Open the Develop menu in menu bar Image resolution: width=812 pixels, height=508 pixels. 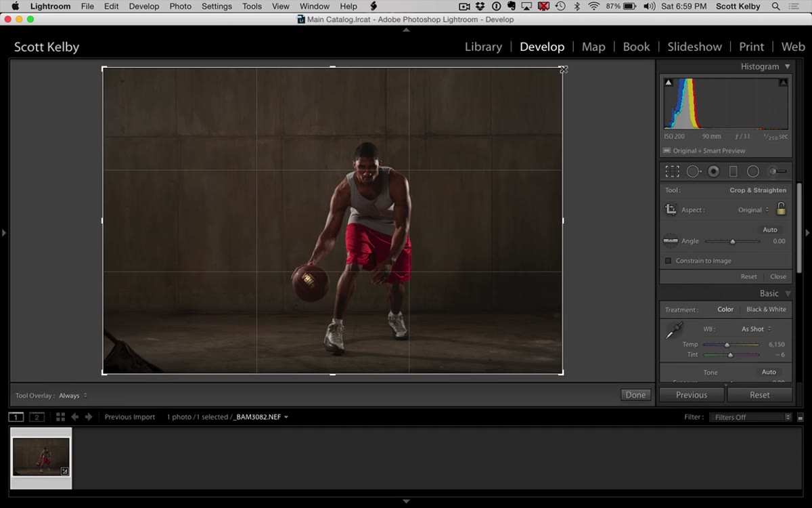pyautogui.click(x=144, y=6)
